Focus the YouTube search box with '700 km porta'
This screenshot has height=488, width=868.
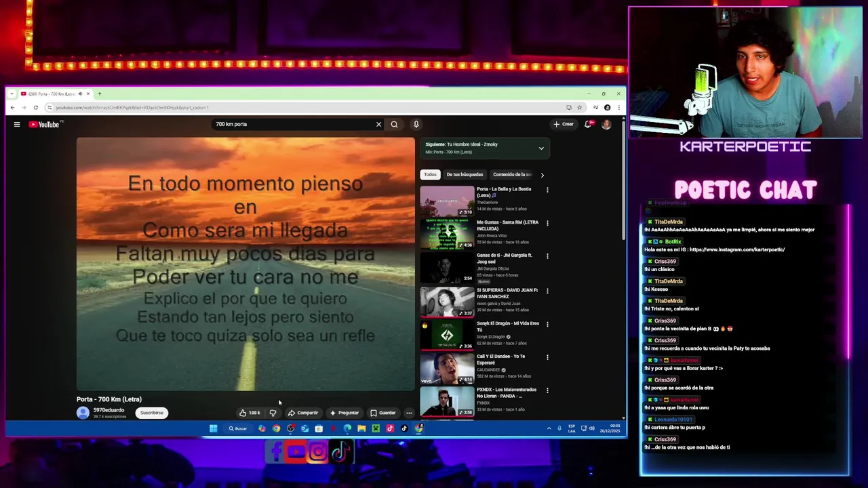(x=295, y=124)
